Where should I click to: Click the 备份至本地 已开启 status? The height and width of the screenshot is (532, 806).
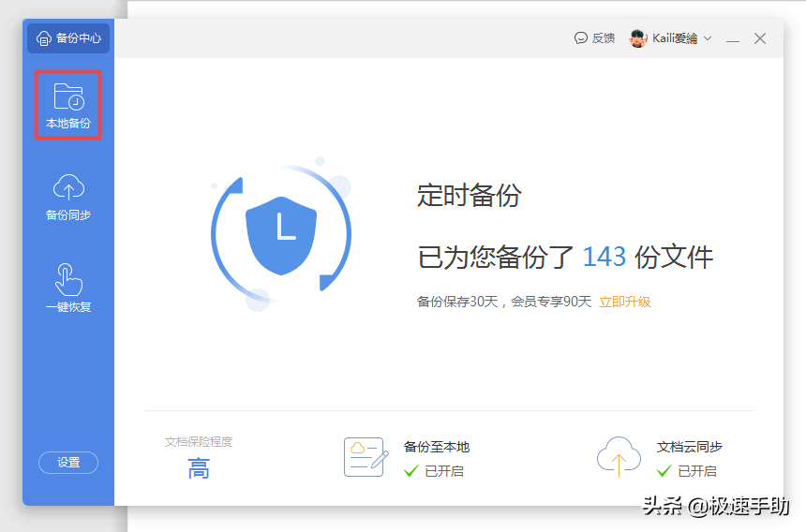point(434,471)
